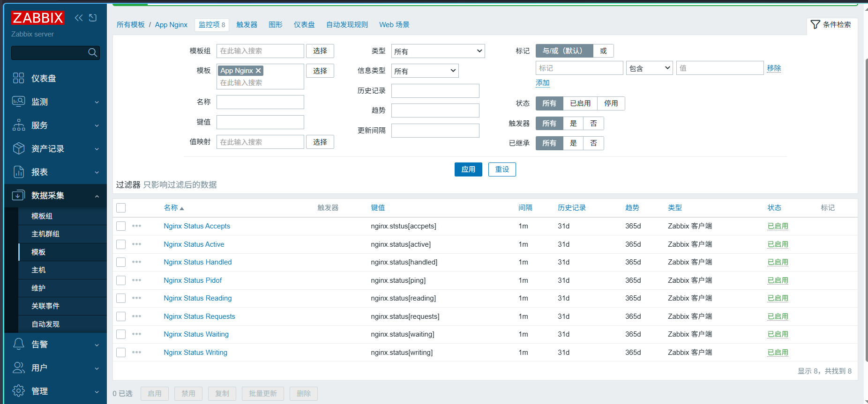868x404 pixels.
Task: Open the 自动发现规则 tab
Action: coord(347,24)
